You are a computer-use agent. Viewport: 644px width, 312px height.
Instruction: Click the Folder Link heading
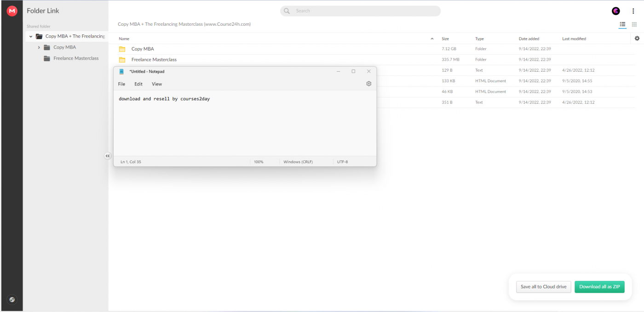[x=43, y=11]
